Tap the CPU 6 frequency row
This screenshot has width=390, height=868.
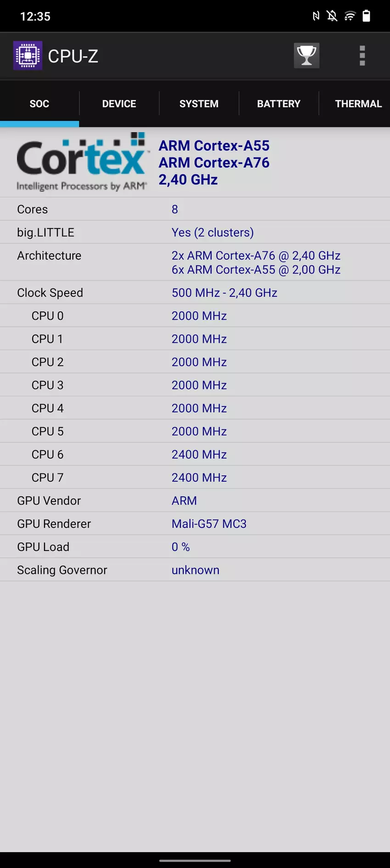point(195,454)
